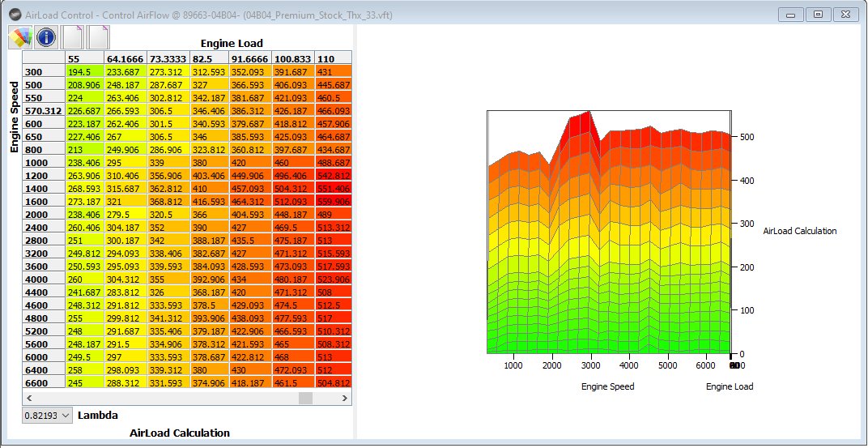Image resolution: width=868 pixels, height=448 pixels.
Task: Click the Engine Load table heading
Action: coord(232,43)
